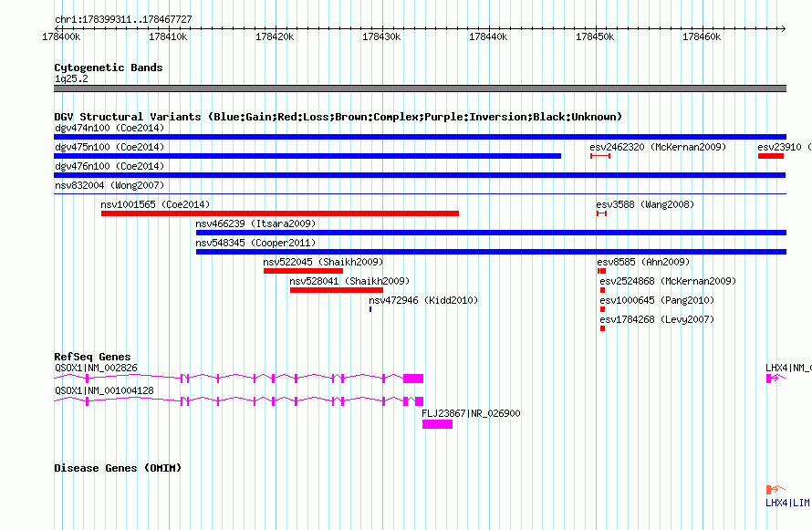This screenshot has width=812, height=530.
Task: Open the QSOX1|NM_002826 gene label
Action: pos(97,368)
